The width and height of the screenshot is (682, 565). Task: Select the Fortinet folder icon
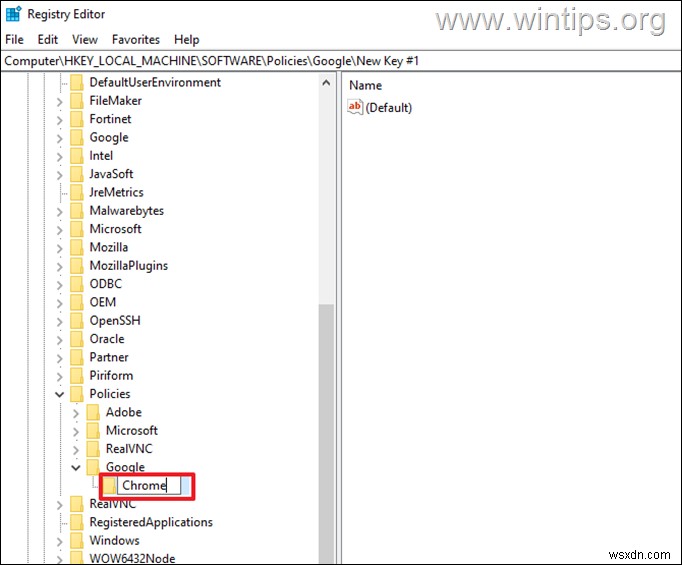pyautogui.click(x=77, y=119)
